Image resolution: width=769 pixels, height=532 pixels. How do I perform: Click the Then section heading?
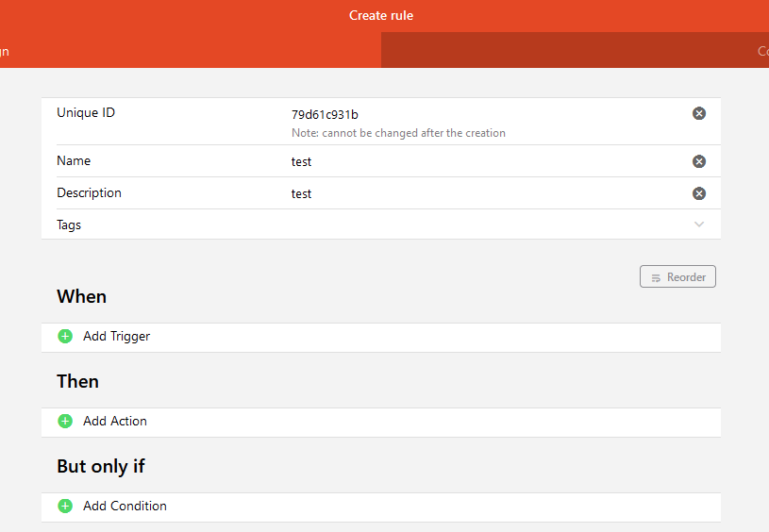(77, 381)
